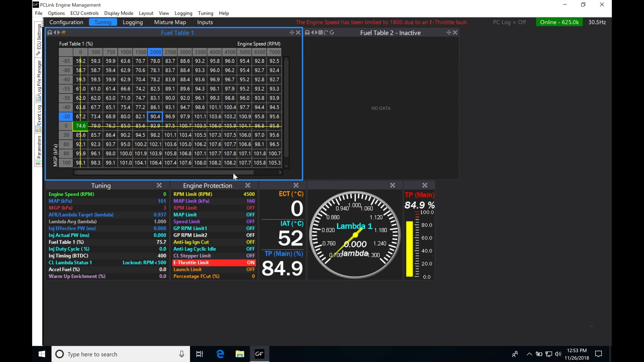Click the fuel table scrollbar's right arrow
644x362 pixels.
pyautogui.click(x=280, y=172)
